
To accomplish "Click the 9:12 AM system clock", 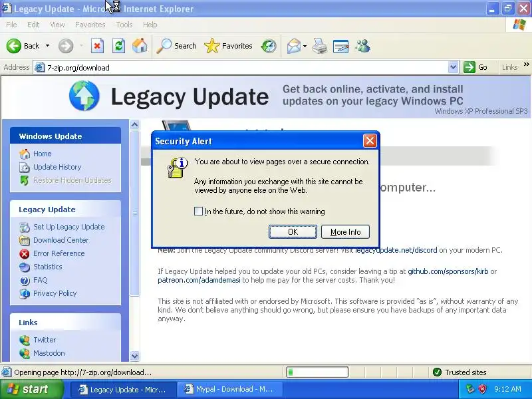I will pos(507,389).
